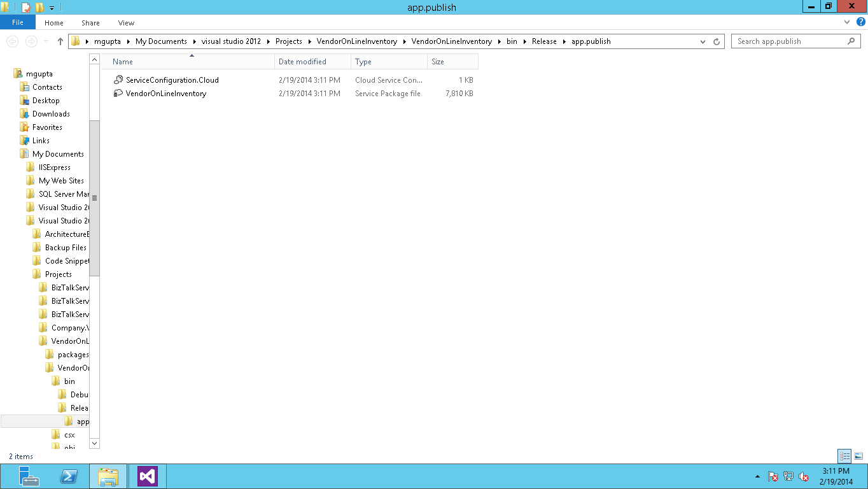
Task: Open recent locations dropdown arrow
Action: 46,41
